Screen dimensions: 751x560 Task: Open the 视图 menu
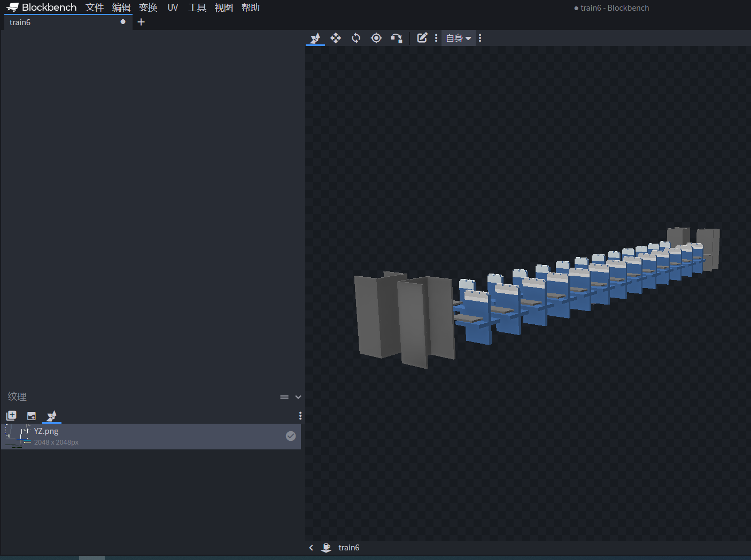tap(224, 7)
